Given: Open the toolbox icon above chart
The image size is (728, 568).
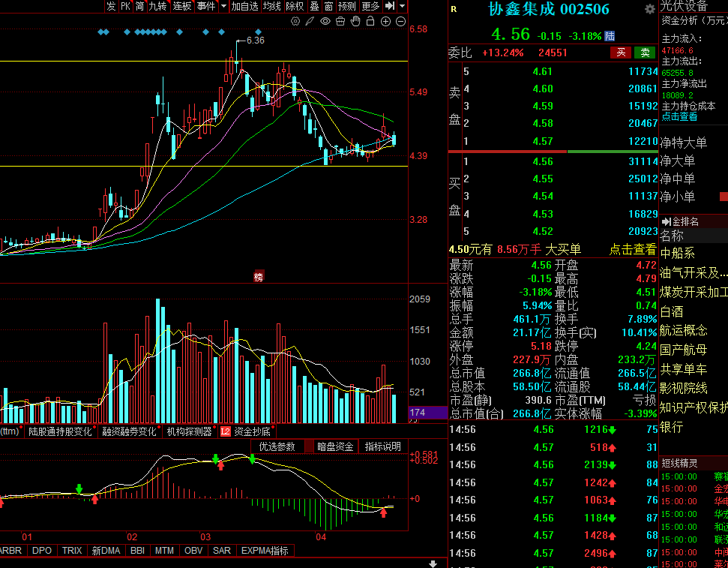Looking at the screenshot, I should (x=340, y=21).
